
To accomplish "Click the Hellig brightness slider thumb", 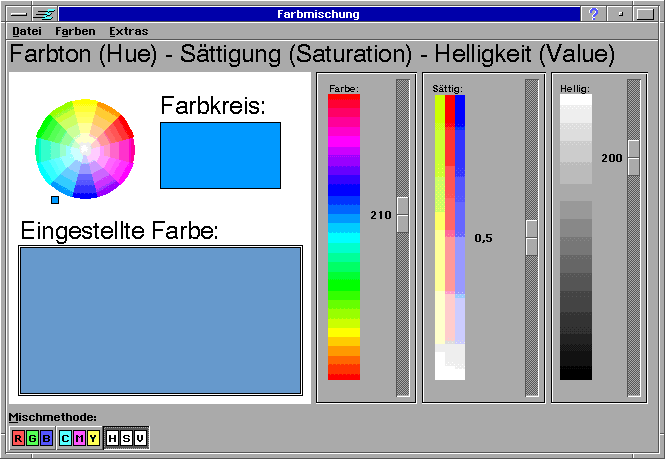I will [x=634, y=158].
